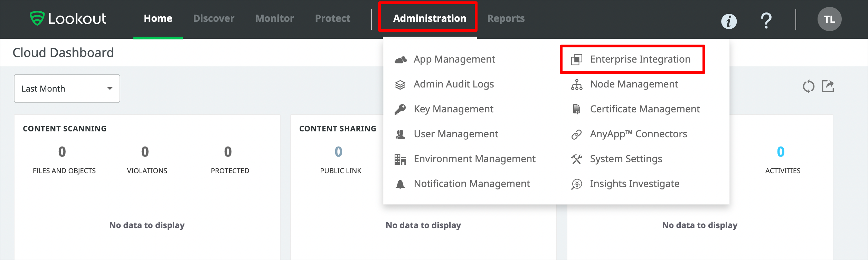Viewport: 868px width, 260px height.
Task: Open Environment Management
Action: pyautogui.click(x=474, y=159)
